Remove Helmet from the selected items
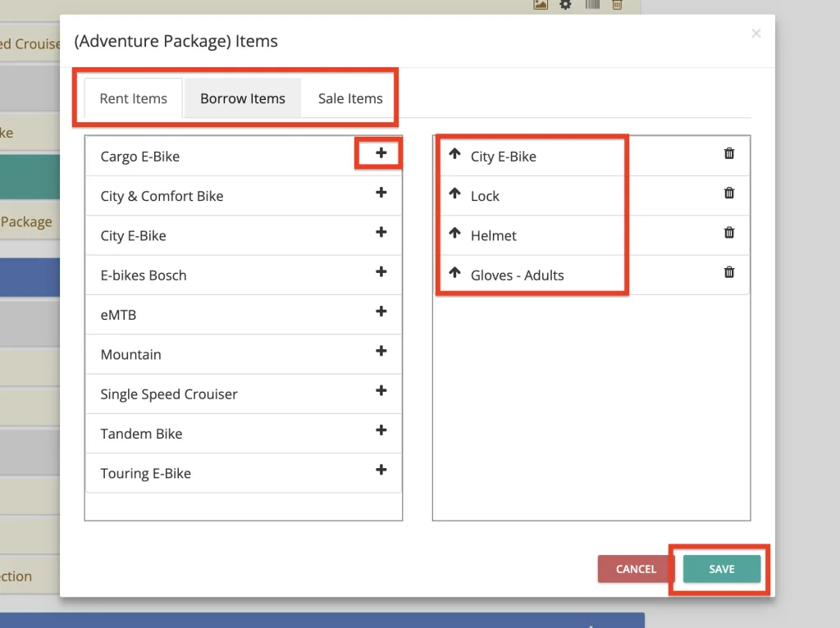Screen dimensions: 840x628 [x=728, y=233]
